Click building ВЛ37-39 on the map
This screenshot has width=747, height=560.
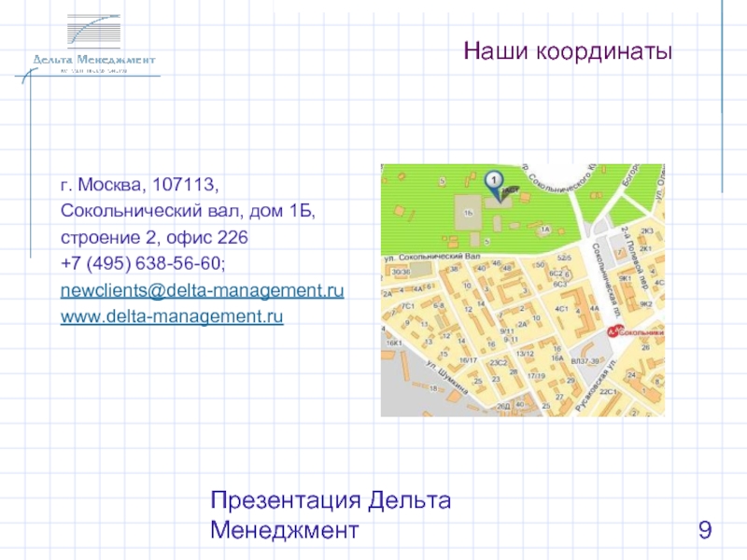click(x=586, y=361)
